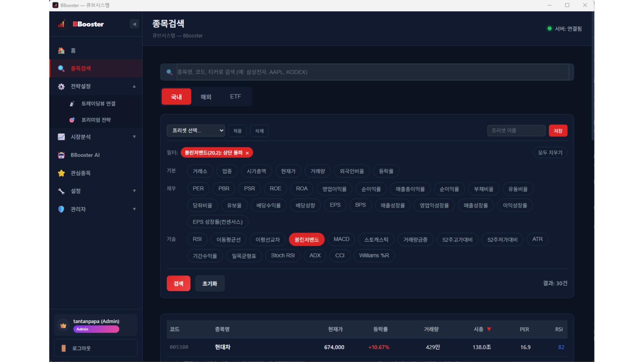This screenshot has width=644, height=362.
Task: Click the BBooster AI robot icon
Action: coord(61,155)
